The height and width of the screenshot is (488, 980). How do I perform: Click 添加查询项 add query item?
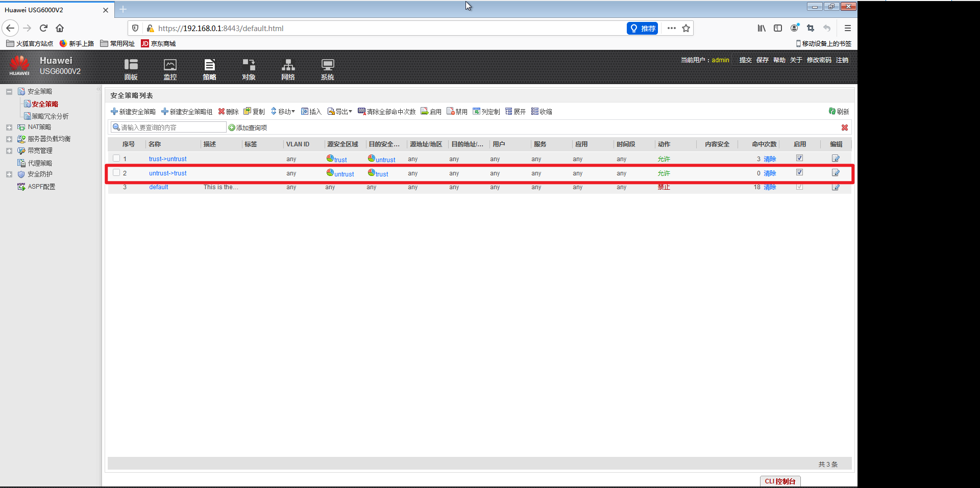pos(248,127)
